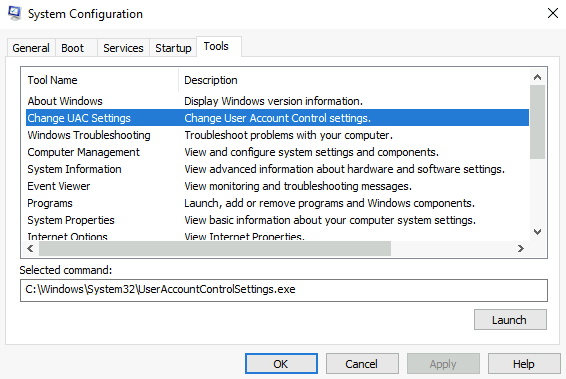Click the horizontal scroll left arrow

point(30,248)
